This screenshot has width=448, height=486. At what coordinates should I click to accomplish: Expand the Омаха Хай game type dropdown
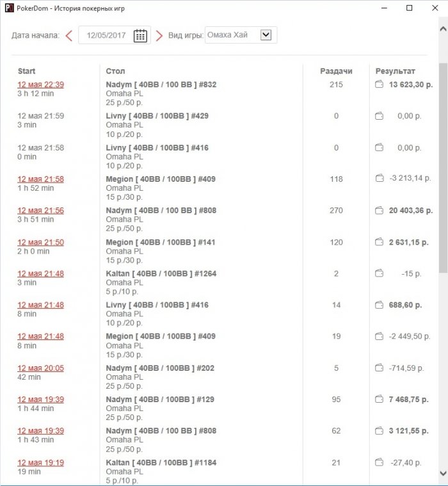pyautogui.click(x=266, y=35)
